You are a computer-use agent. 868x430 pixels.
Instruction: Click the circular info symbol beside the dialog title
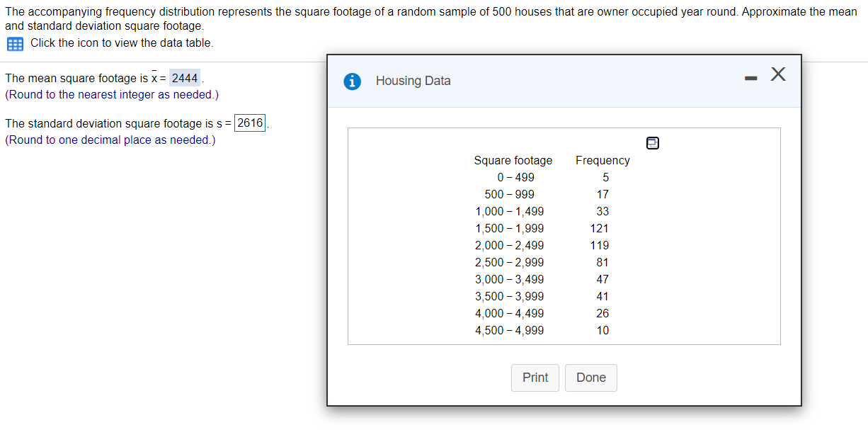point(353,81)
